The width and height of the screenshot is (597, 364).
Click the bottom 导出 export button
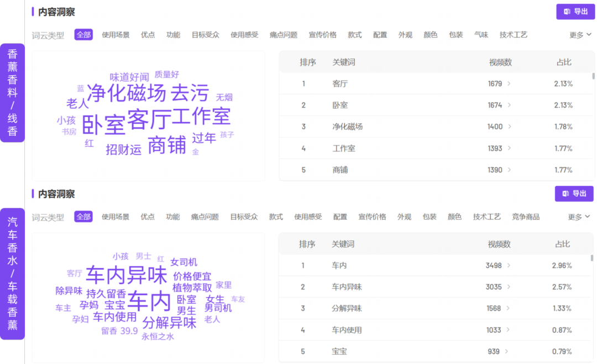pyautogui.click(x=574, y=194)
